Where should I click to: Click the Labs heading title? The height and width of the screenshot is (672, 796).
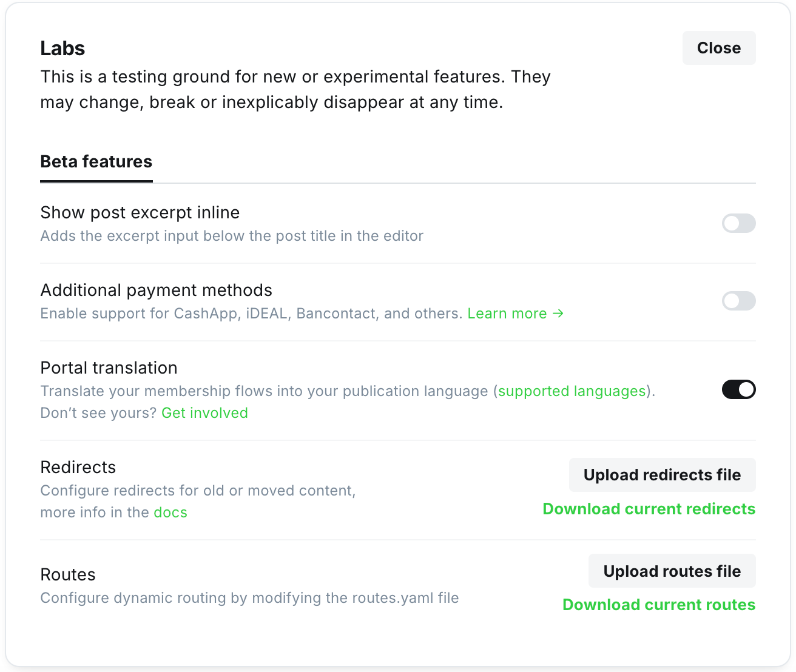(x=62, y=49)
